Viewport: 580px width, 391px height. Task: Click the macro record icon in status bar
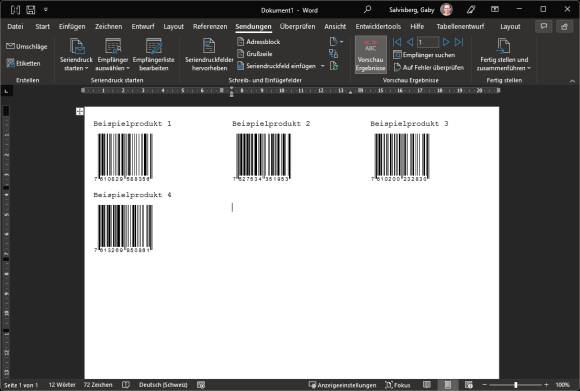[x=201, y=385]
